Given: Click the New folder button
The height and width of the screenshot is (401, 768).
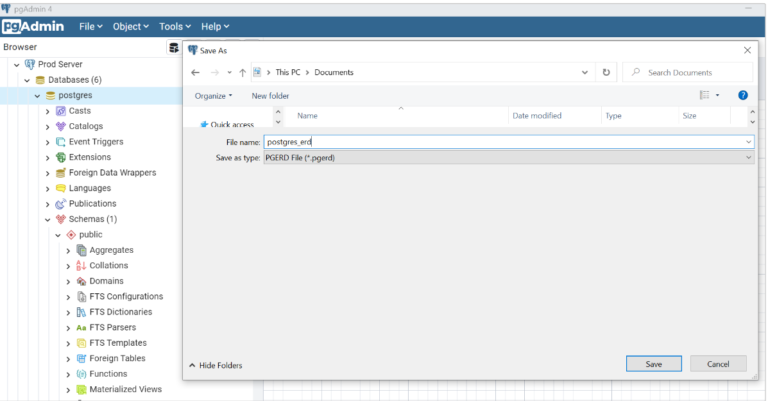Looking at the screenshot, I should click(x=270, y=96).
